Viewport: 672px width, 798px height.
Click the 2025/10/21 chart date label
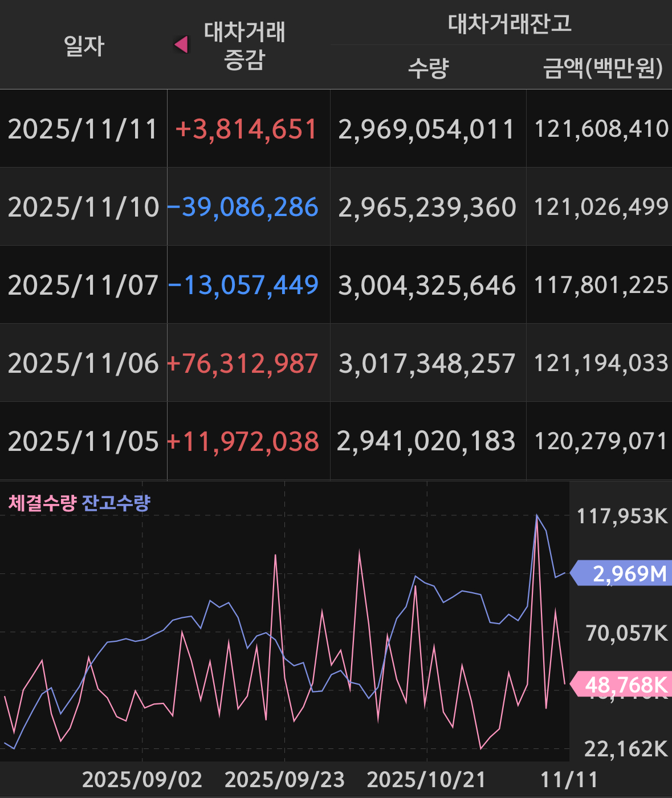point(426,780)
